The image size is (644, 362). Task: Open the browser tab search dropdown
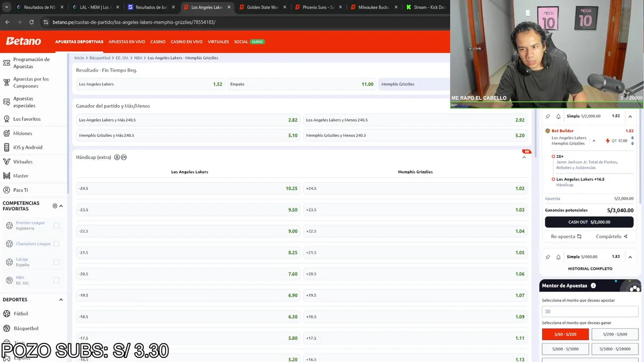(7, 7)
